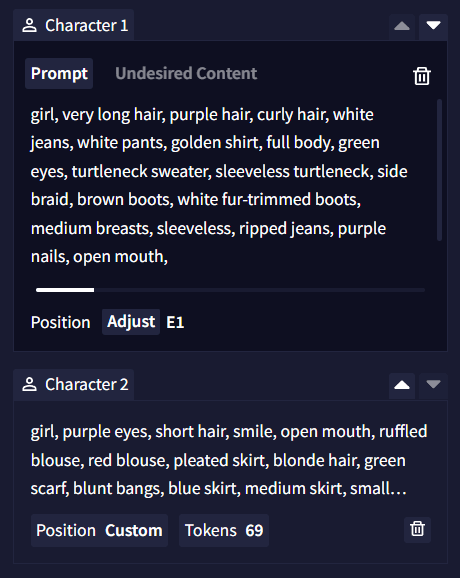The height and width of the screenshot is (578, 460).
Task: Move Character 2 up with arrow
Action: point(402,385)
